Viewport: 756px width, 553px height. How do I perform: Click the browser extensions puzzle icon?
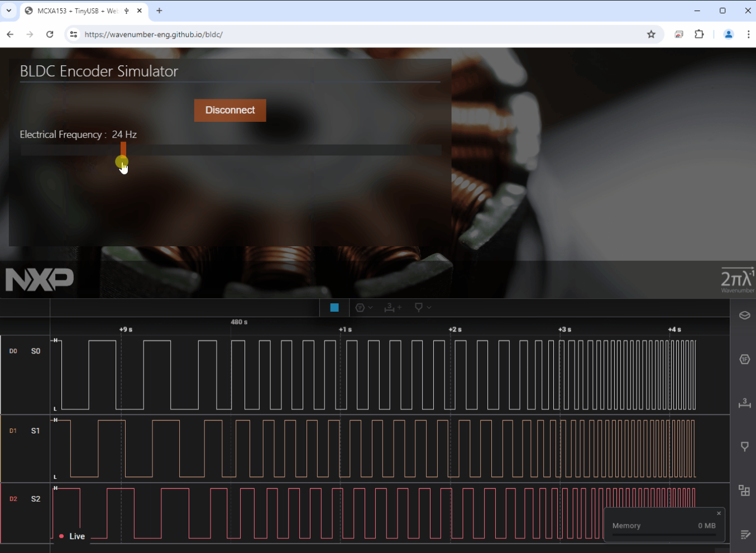click(699, 34)
